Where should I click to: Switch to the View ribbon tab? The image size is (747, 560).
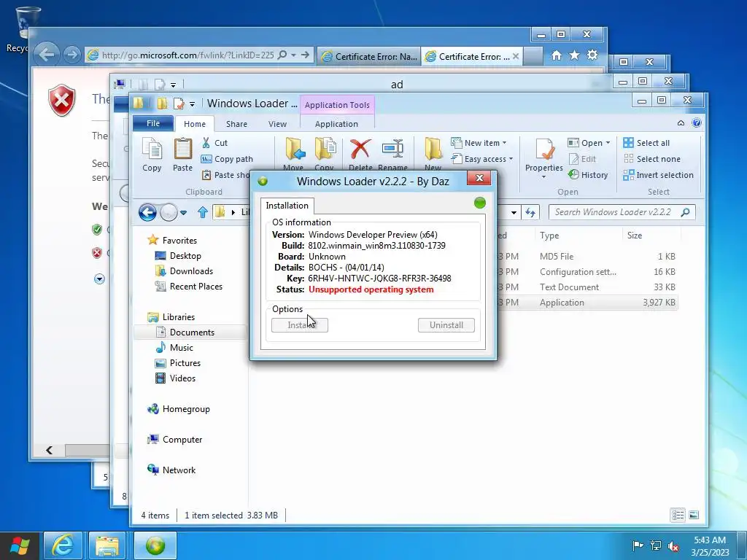point(277,124)
